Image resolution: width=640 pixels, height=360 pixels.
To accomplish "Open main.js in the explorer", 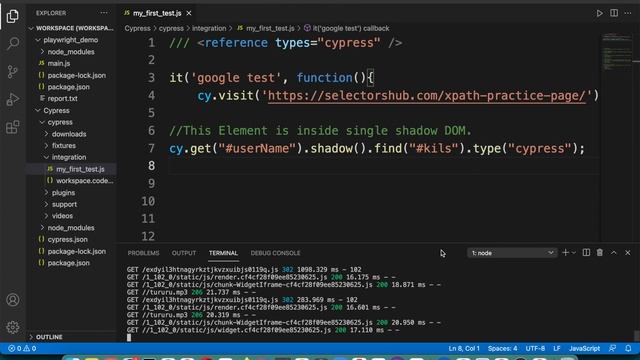I will click(59, 63).
